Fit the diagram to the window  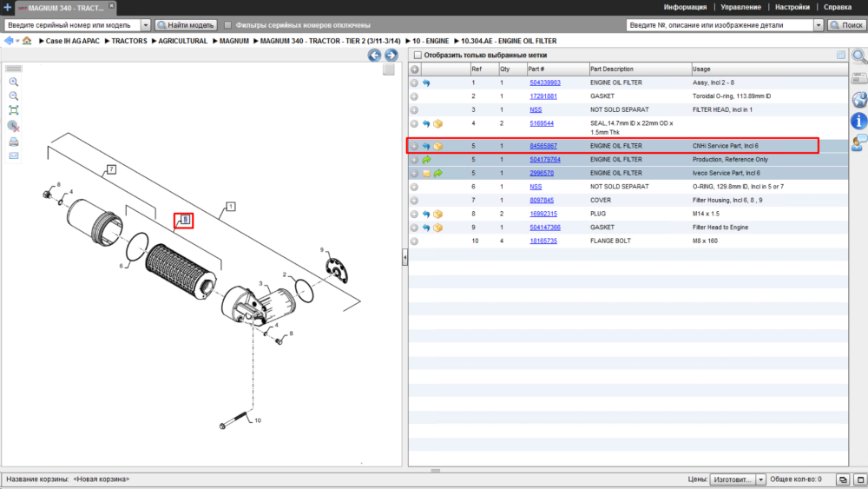14,110
